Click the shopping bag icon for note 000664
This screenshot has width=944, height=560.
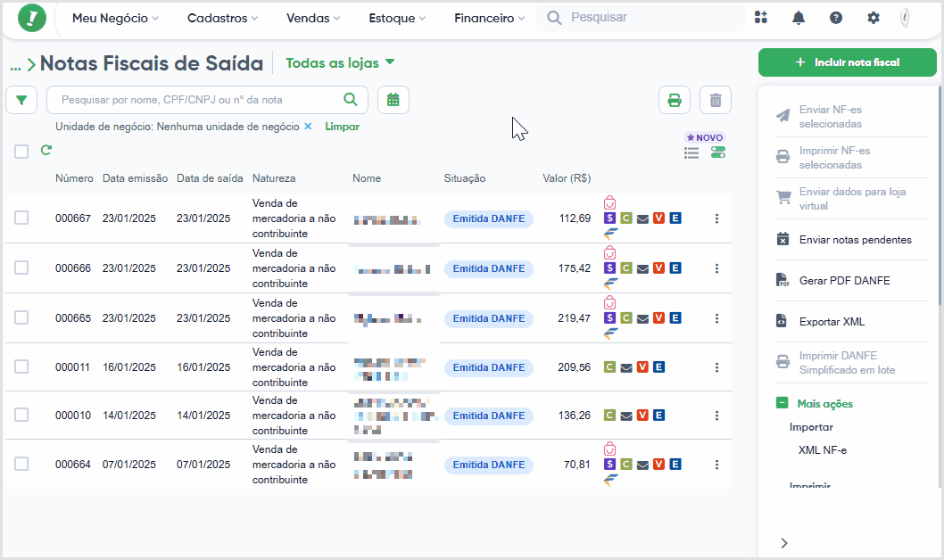click(610, 449)
